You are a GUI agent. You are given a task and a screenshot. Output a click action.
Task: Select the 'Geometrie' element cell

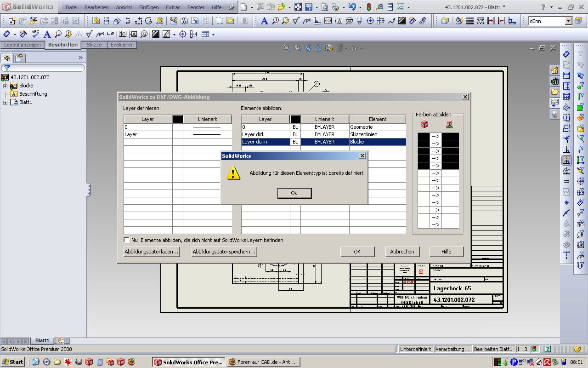[x=378, y=127]
